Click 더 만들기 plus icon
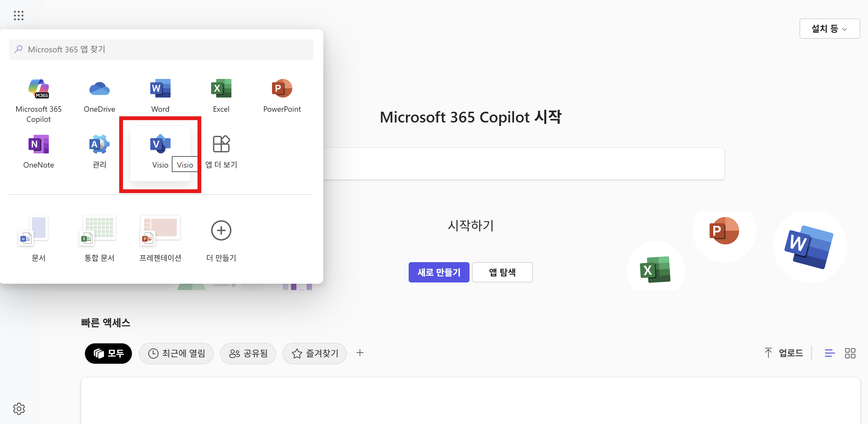Viewport: 868px width, 424px height. point(221,231)
